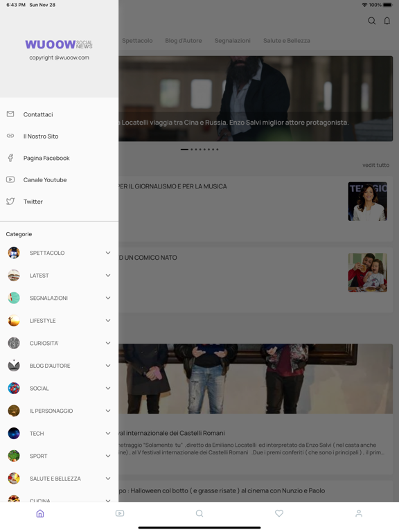Image resolution: width=399 pixels, height=532 pixels.
Task: Open video tab in bottom bar
Action: tap(120, 513)
